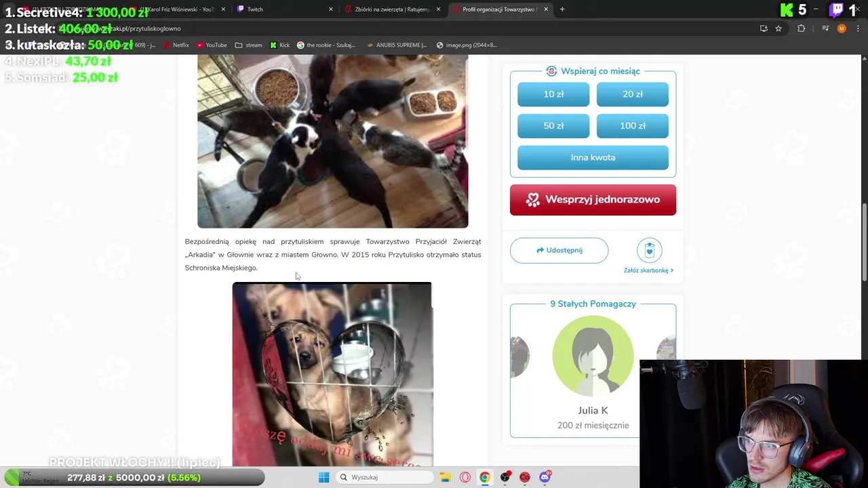The height and width of the screenshot is (488, 868).
Task: Click Julia K supporter avatar
Action: point(593,356)
